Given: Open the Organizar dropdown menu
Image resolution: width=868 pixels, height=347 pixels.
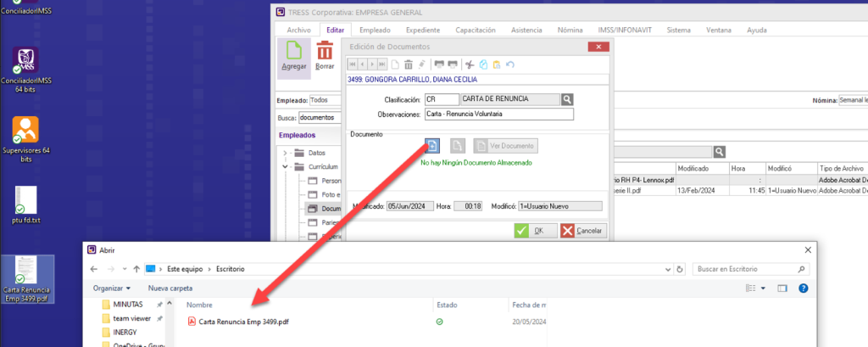Looking at the screenshot, I should 113,288.
